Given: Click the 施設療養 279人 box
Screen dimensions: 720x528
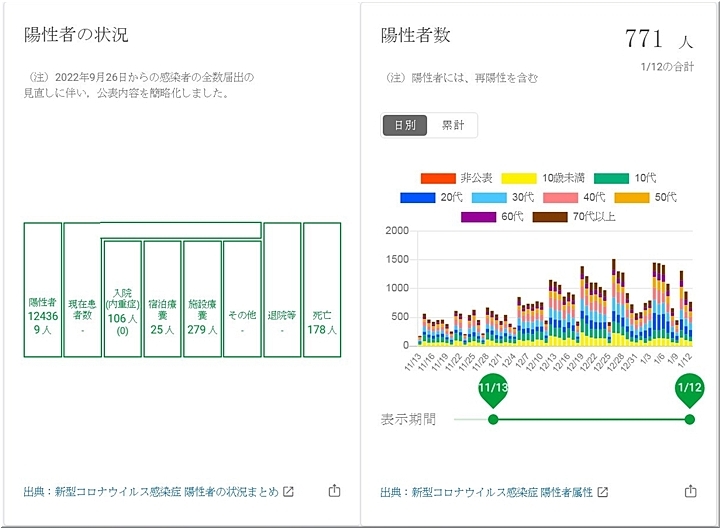Looking at the screenshot, I should (202, 298).
